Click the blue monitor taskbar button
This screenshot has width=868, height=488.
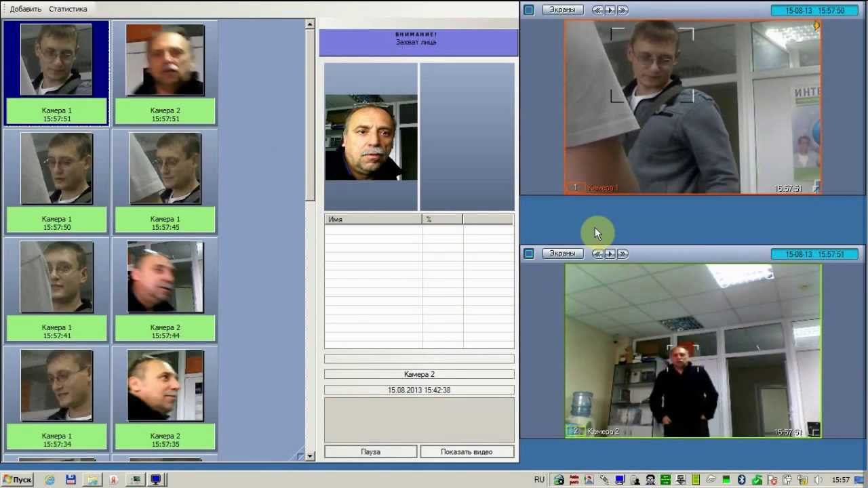pyautogui.click(x=156, y=480)
